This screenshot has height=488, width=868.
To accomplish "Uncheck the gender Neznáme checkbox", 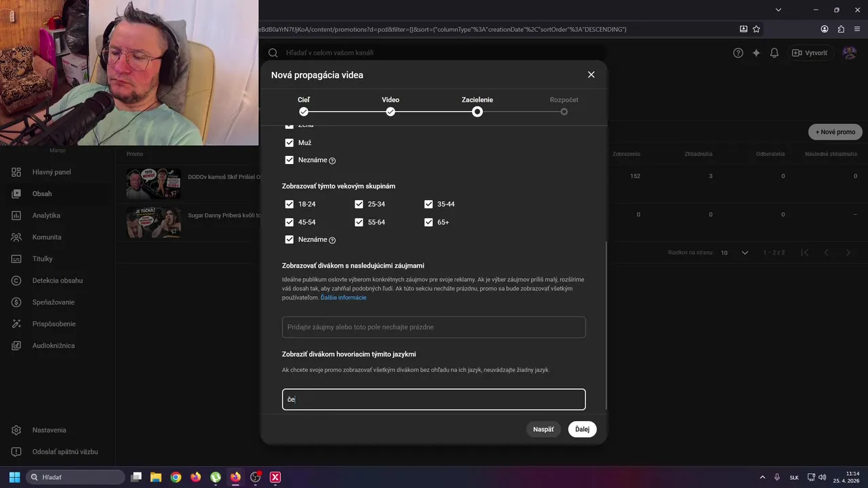I will coord(290,160).
